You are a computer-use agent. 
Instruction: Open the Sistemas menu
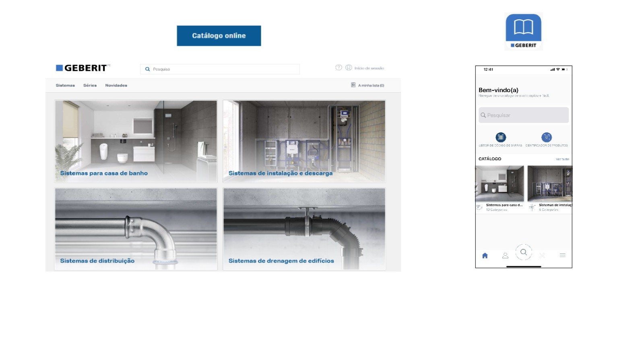click(x=65, y=85)
